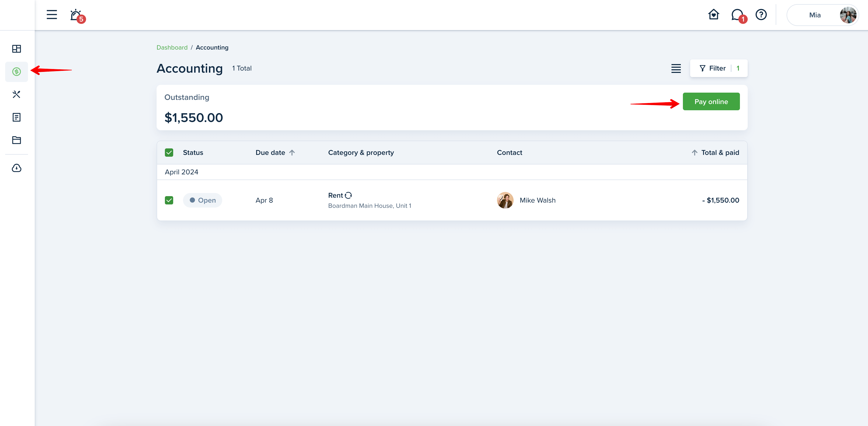Sort by Total & paid column
The height and width of the screenshot is (426, 868).
tap(715, 153)
